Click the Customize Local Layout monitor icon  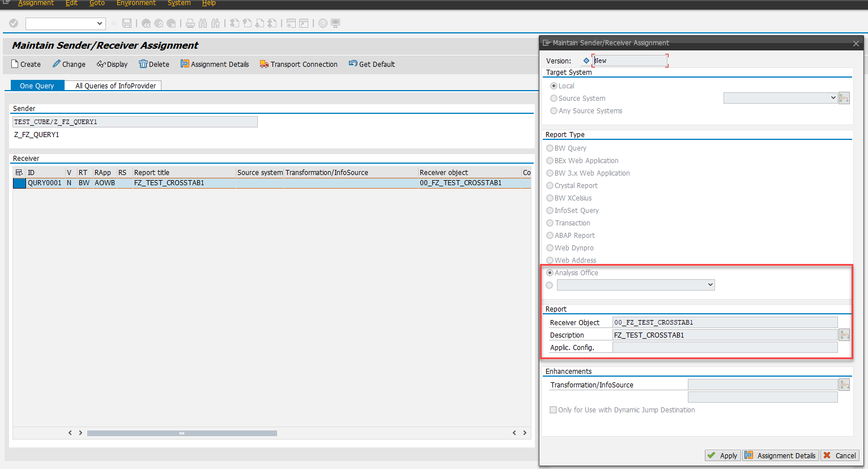(335, 23)
